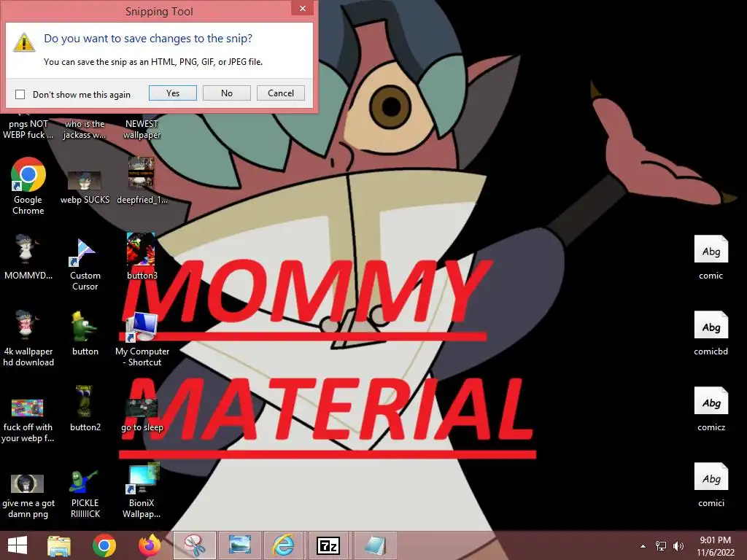Open File Explorer from taskbar

click(59, 545)
